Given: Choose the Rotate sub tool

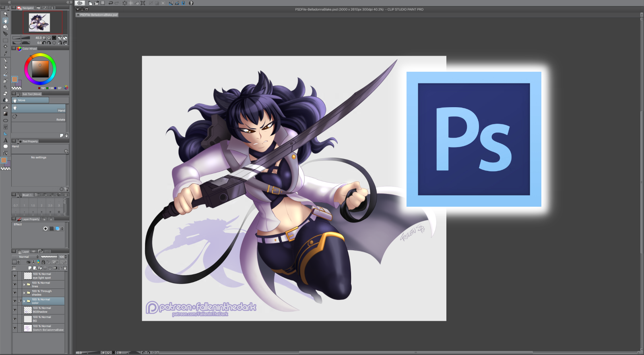Looking at the screenshot, I should 39,118.
